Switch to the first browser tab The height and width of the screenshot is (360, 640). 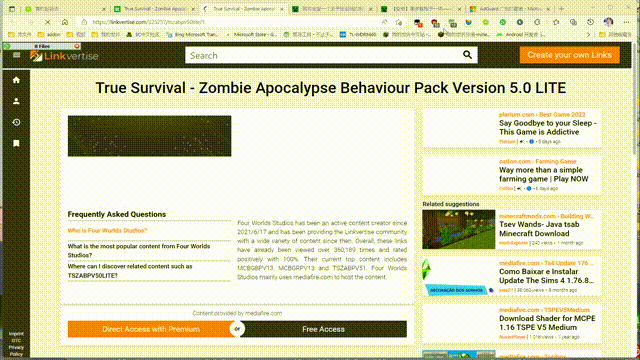point(65,9)
